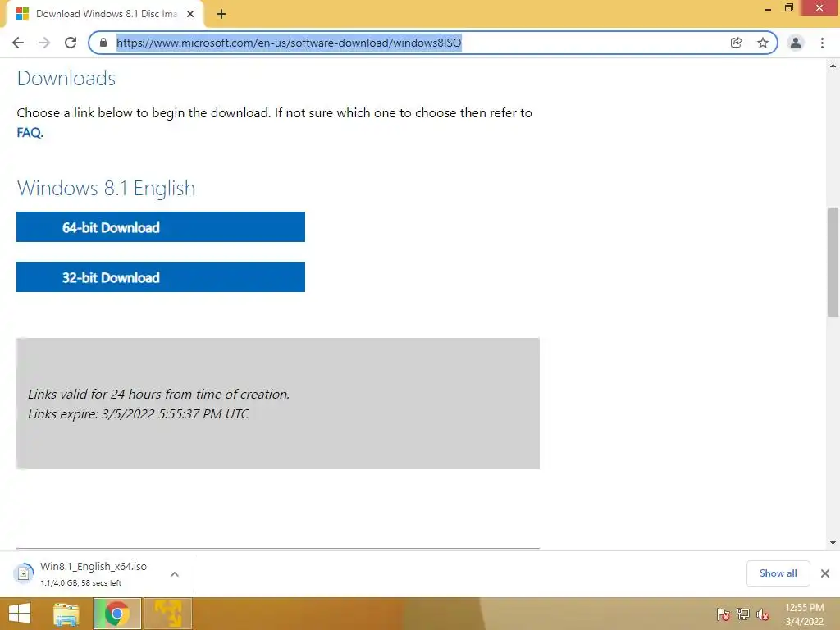This screenshot has width=840, height=630.
Task: Click the page scrollbar down arrow
Action: pyautogui.click(x=833, y=543)
